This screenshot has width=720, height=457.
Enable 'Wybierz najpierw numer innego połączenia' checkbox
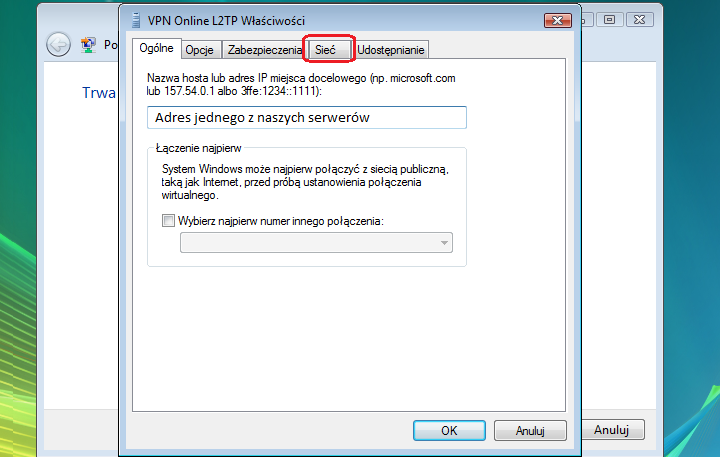[168, 221]
